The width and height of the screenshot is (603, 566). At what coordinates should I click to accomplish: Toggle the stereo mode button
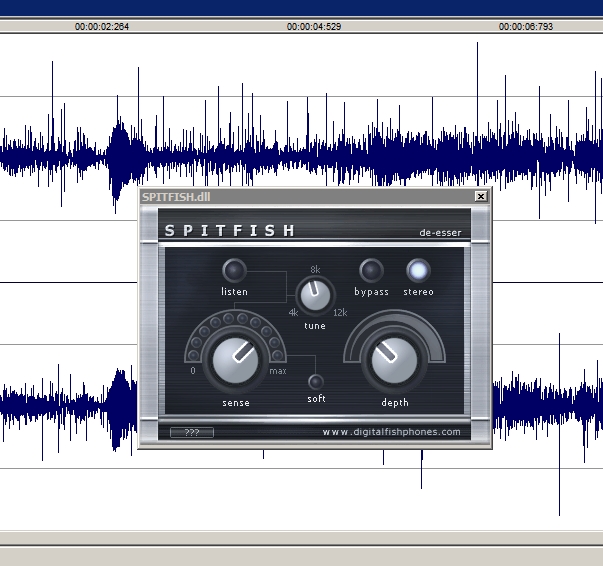point(418,270)
